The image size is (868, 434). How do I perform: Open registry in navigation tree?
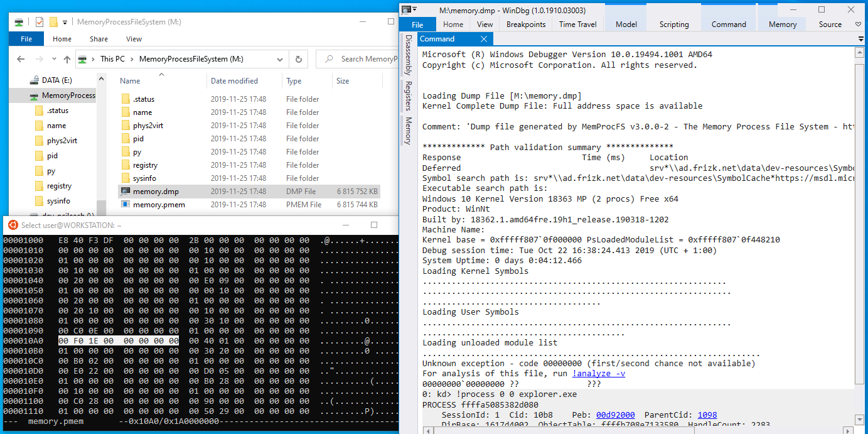coord(59,186)
